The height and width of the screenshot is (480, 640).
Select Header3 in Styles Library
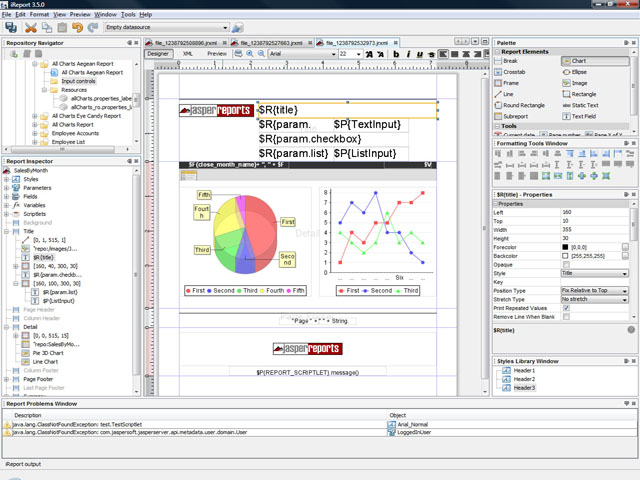point(524,388)
